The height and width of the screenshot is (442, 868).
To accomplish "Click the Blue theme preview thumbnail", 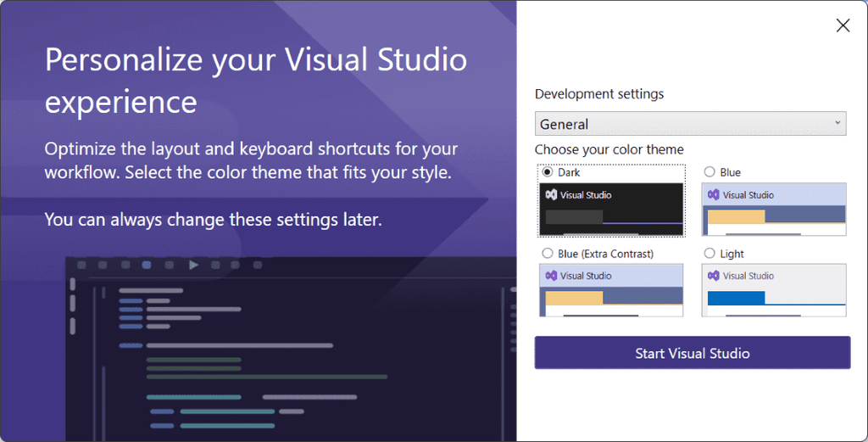I will (774, 210).
